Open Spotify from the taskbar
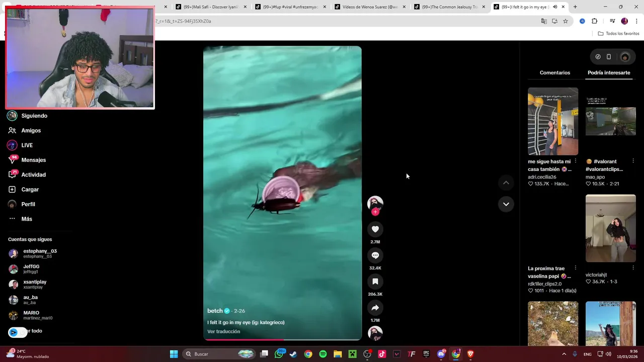 323,354
